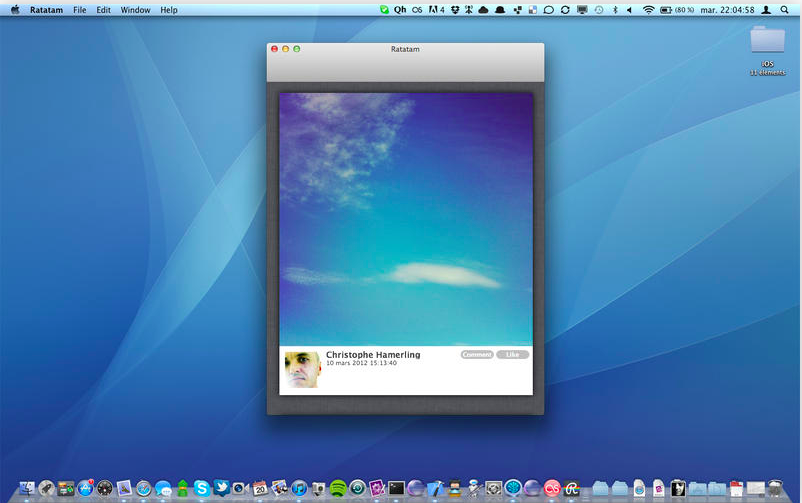The width and height of the screenshot is (802, 503).
Task: Launch Xcode from the Dock
Action: point(435,489)
